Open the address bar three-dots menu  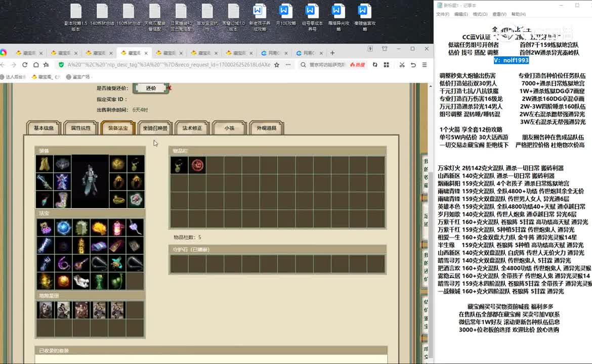point(288,65)
